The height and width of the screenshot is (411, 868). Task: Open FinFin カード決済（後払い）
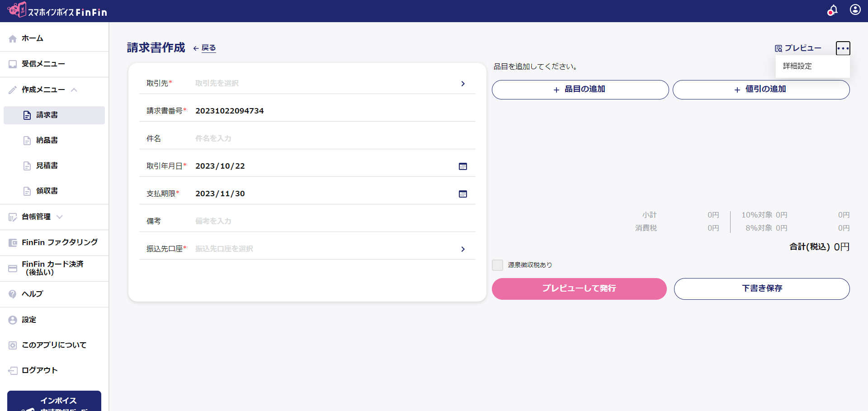(x=54, y=269)
